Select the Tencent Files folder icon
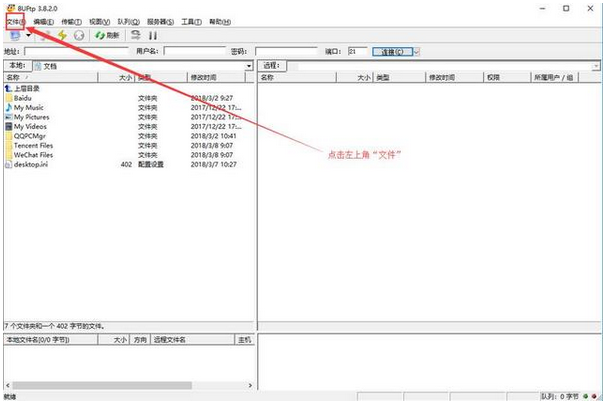 9,145
